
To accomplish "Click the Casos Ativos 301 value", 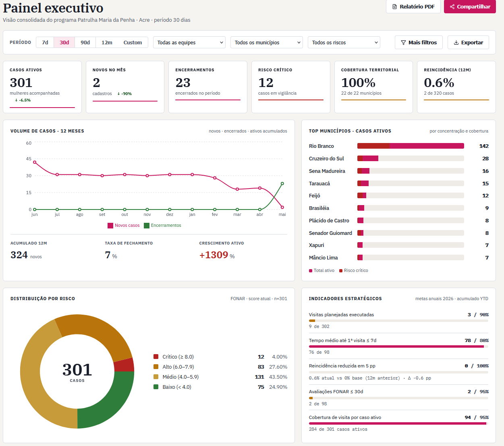I will click(x=21, y=83).
